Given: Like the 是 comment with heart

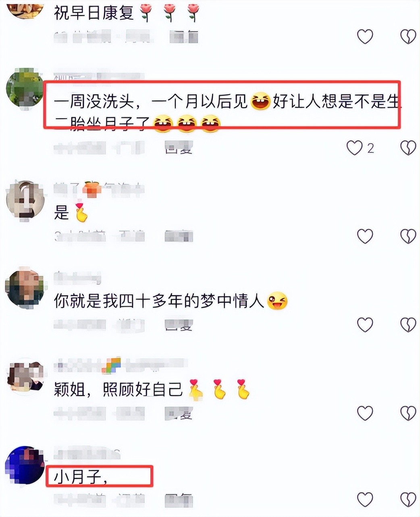Looking at the screenshot, I should point(365,236).
